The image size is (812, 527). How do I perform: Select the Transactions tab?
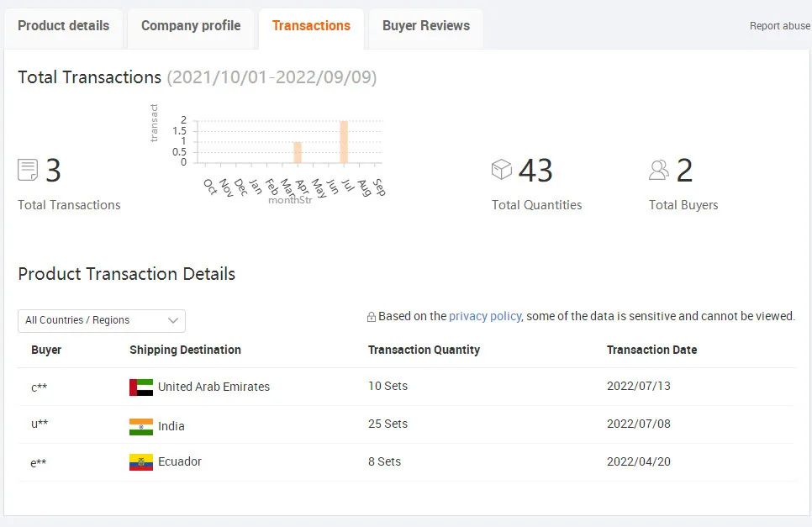311,26
